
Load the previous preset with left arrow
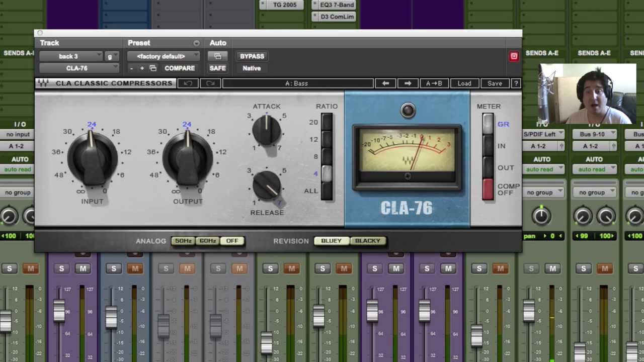(x=385, y=83)
